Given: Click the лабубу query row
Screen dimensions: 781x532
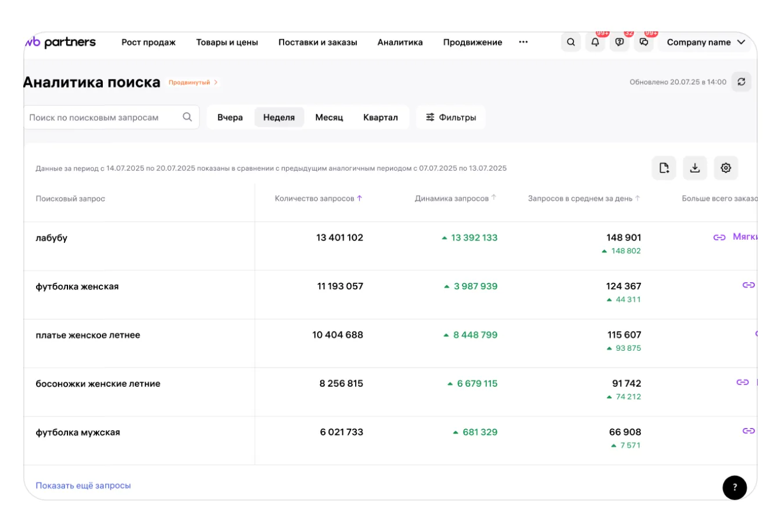Looking at the screenshot, I should (x=51, y=238).
